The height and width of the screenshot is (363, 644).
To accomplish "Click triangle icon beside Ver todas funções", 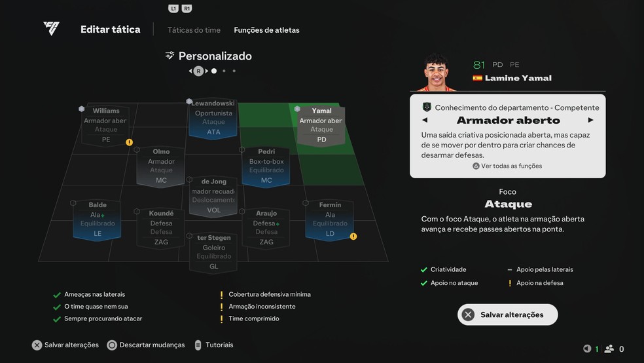I will 476,166.
